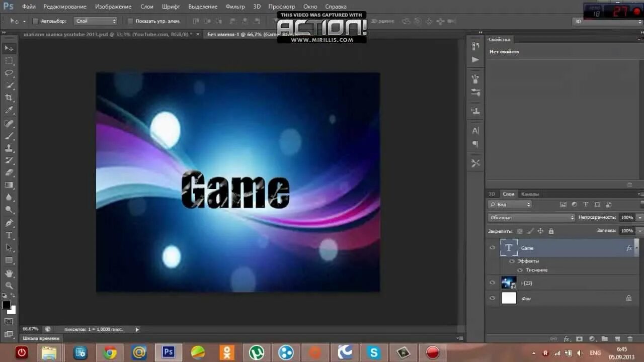Hide the Фон background layer

[493, 298]
